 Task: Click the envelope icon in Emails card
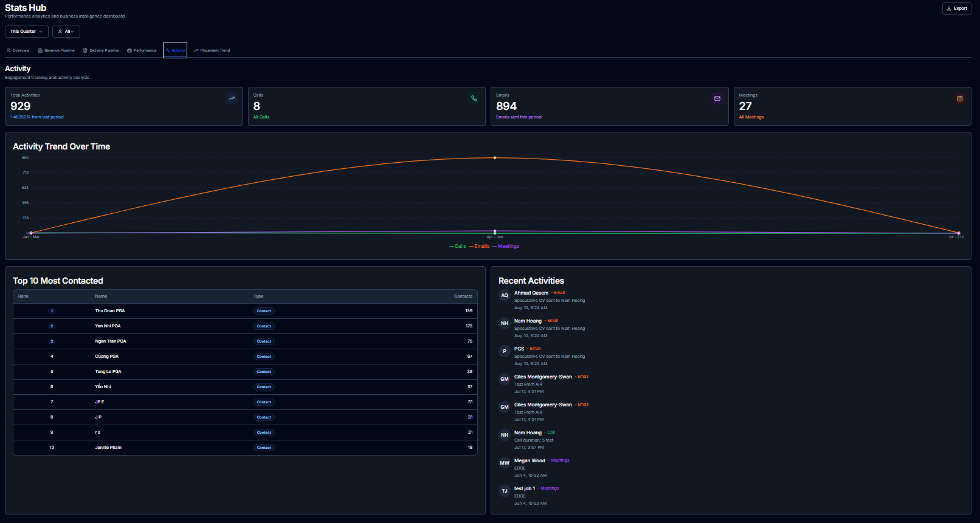coord(717,98)
